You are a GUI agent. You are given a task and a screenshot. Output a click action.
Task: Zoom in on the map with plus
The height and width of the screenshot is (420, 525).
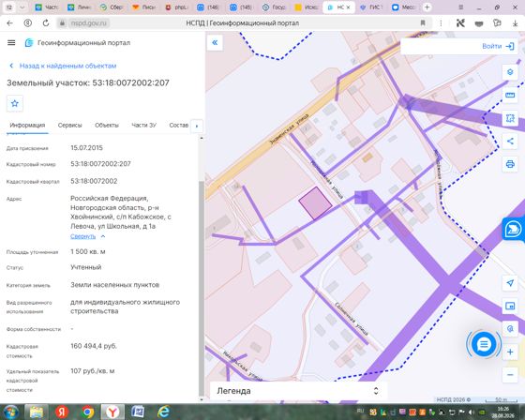[x=510, y=352]
